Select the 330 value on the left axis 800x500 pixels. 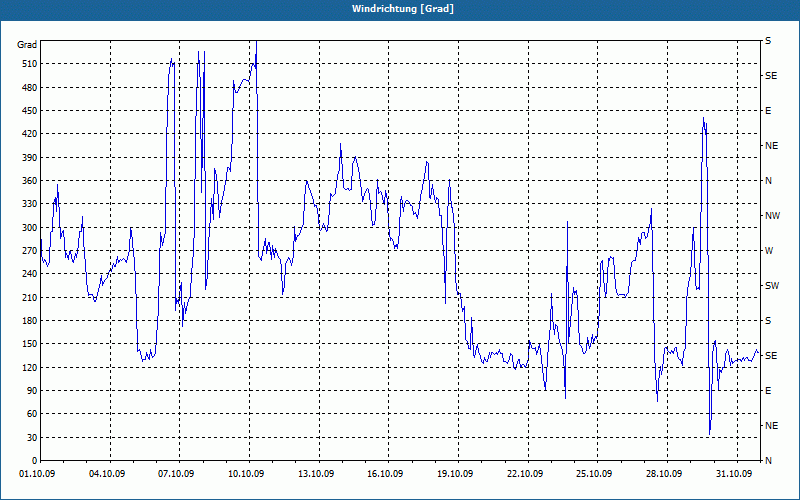(x=30, y=204)
